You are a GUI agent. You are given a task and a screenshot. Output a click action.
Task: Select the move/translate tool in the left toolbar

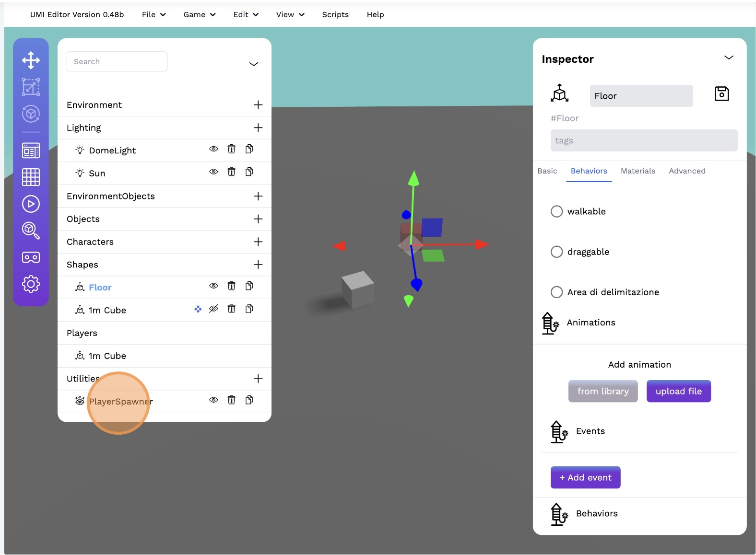(x=31, y=60)
